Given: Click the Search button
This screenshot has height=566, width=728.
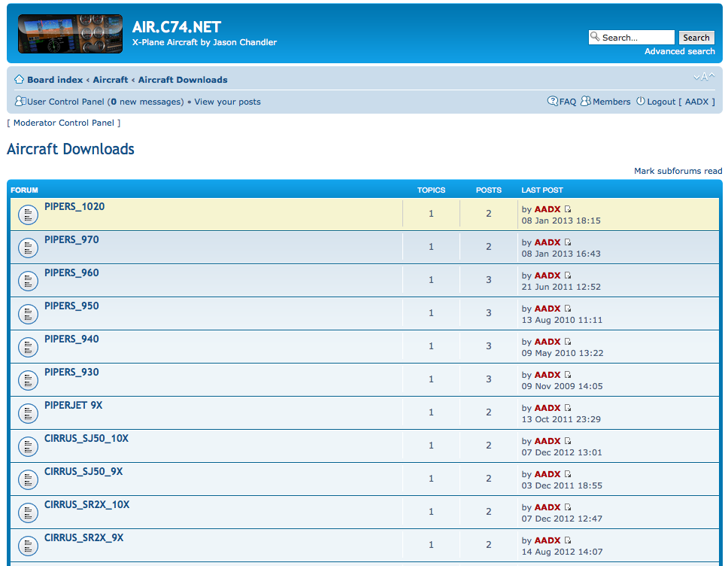Looking at the screenshot, I should tap(696, 37).
